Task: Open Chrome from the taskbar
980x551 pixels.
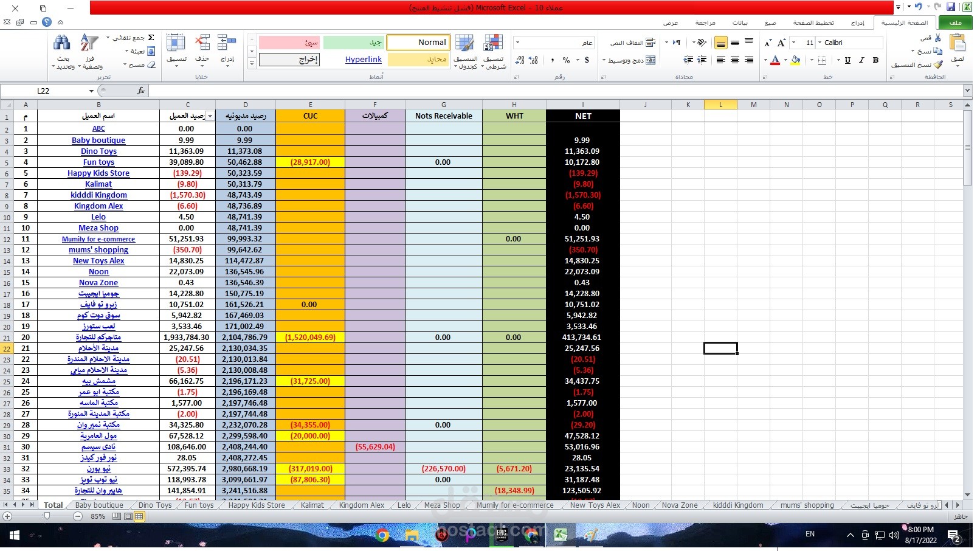Action: coord(382,535)
